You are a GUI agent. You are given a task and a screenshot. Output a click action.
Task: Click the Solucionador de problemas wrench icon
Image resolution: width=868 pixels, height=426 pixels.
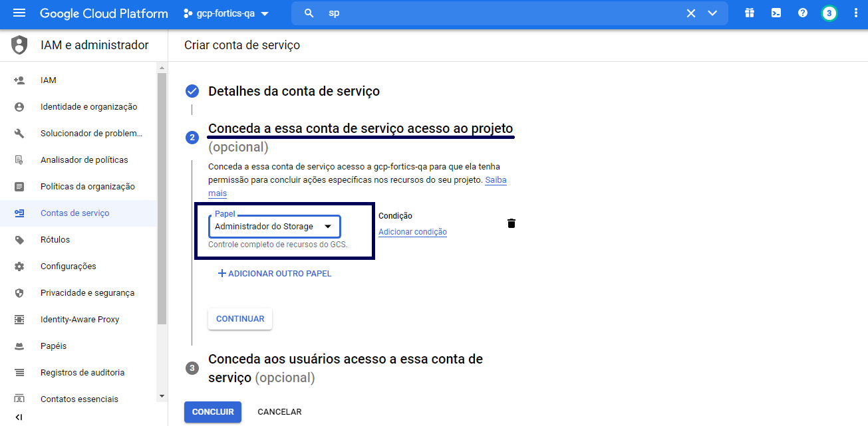pos(19,134)
